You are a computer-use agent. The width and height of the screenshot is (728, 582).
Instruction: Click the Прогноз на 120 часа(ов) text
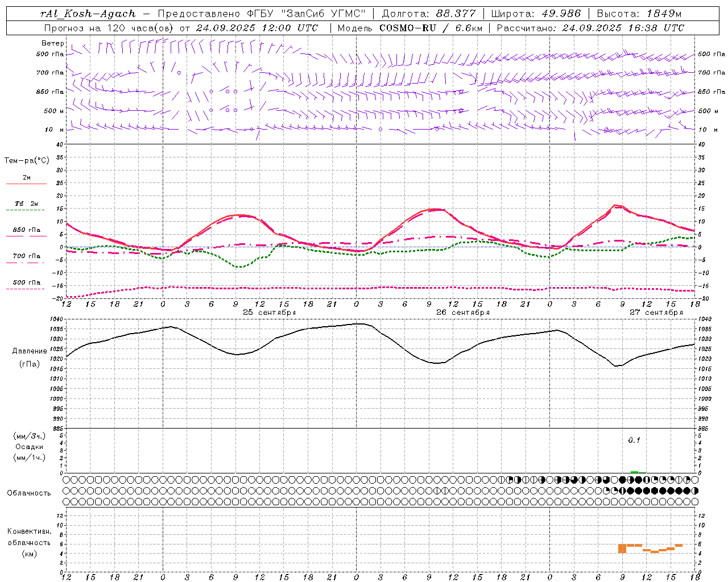(110, 28)
